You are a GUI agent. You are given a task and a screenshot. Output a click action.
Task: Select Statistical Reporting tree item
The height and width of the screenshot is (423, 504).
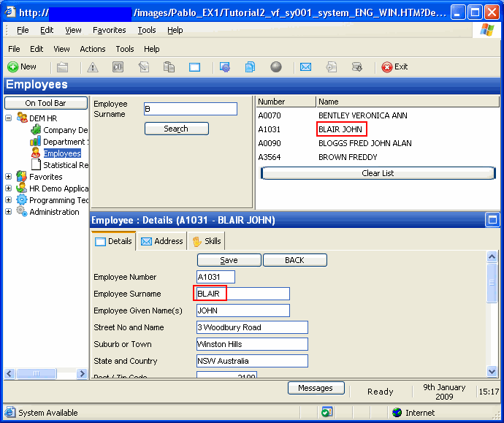[66, 165]
